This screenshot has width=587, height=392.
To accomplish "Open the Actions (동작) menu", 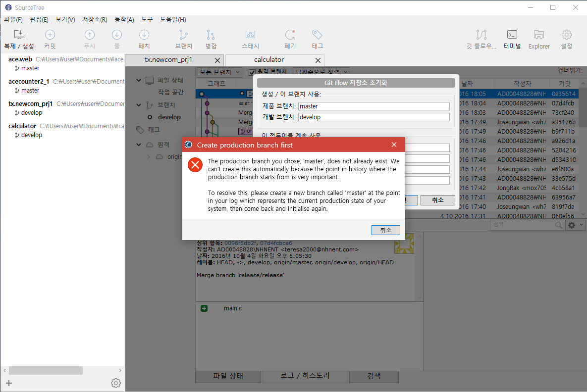I will (124, 19).
